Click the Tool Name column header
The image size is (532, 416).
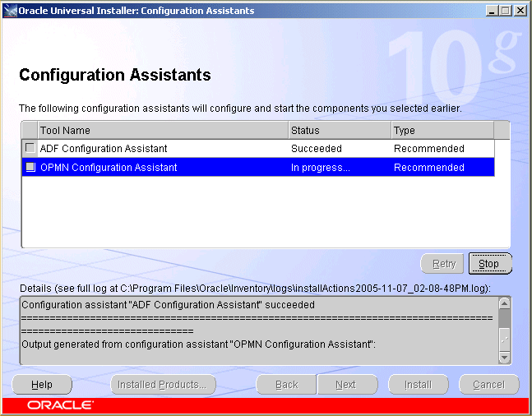[x=163, y=130]
